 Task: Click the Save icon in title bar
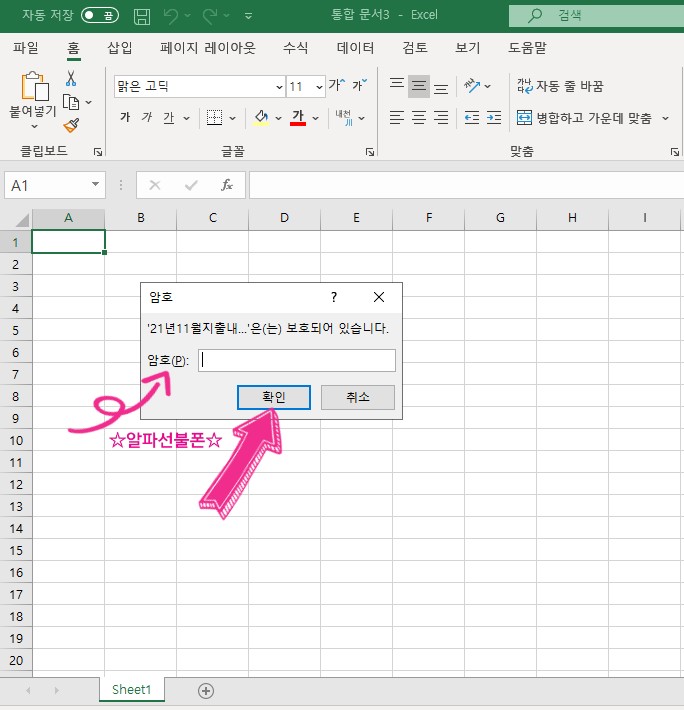pos(142,17)
